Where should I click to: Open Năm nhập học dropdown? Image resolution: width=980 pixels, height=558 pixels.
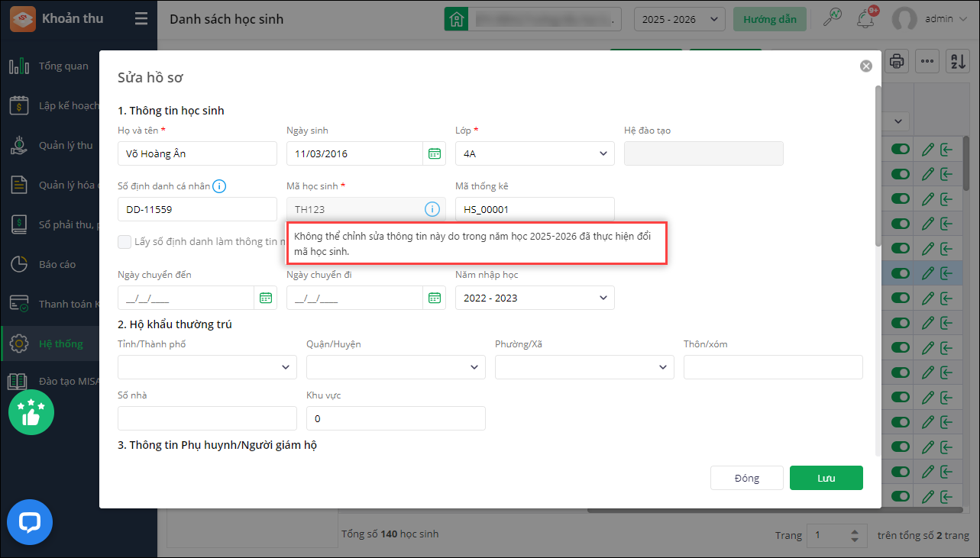(x=535, y=298)
